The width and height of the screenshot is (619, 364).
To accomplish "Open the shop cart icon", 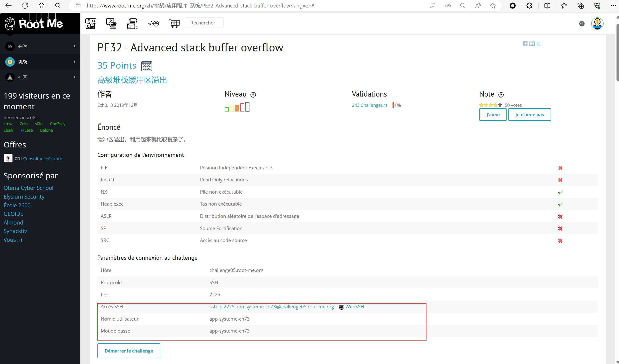I will click(175, 23).
